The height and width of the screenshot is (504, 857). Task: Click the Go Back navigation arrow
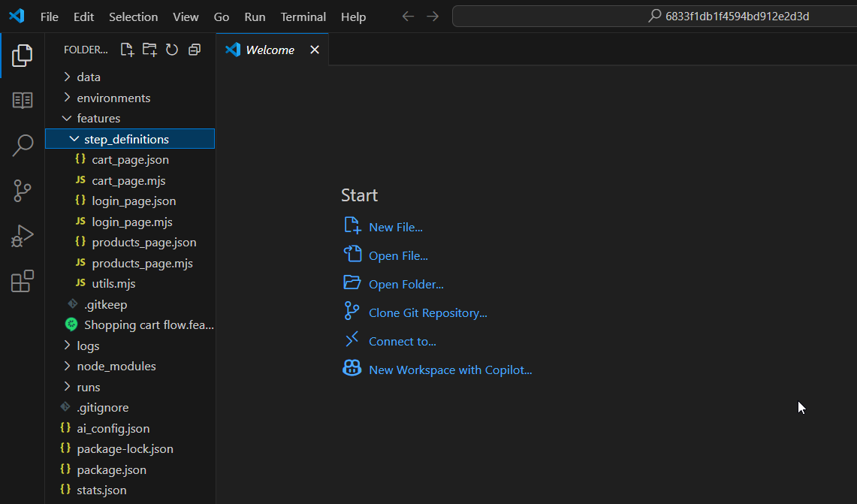(408, 17)
